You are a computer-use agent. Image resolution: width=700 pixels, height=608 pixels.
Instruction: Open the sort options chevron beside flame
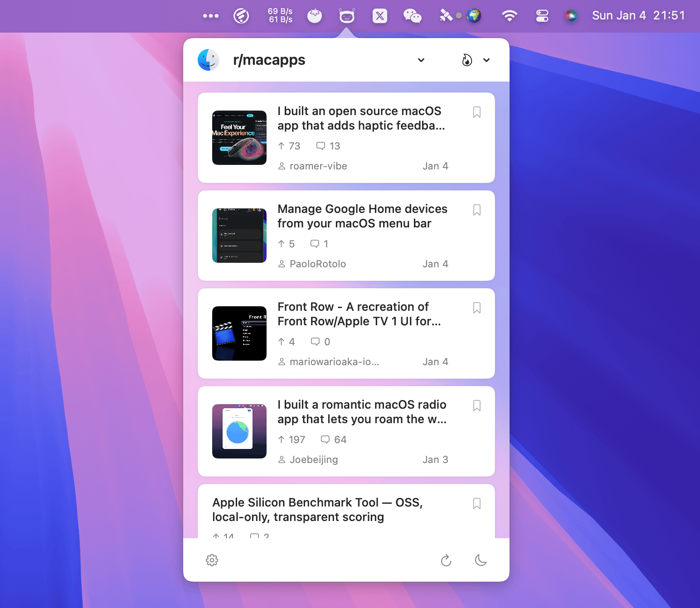486,60
